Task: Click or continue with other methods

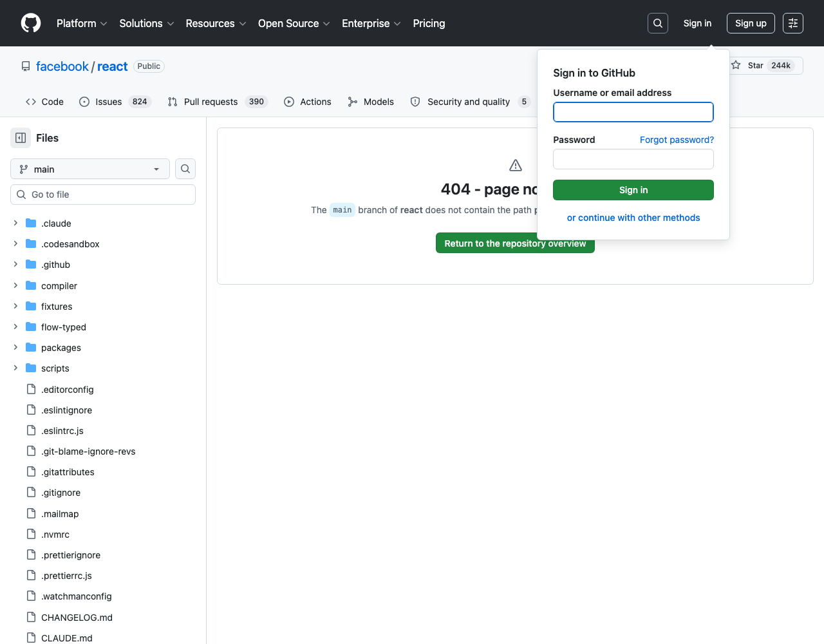Action: click(x=633, y=218)
